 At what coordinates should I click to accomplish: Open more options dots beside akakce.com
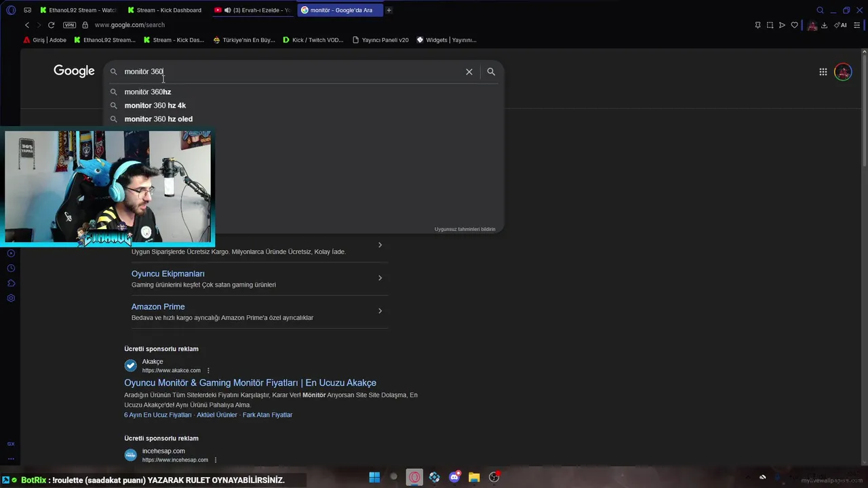(x=208, y=371)
